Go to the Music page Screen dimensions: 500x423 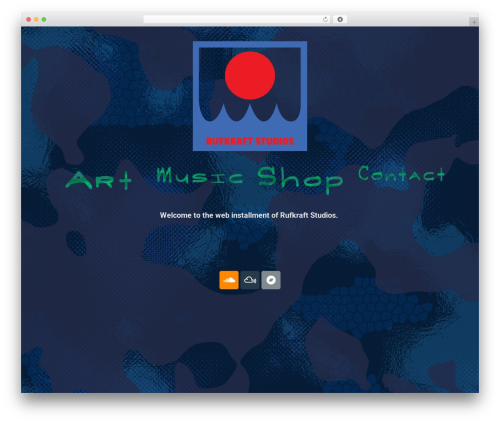point(200,176)
